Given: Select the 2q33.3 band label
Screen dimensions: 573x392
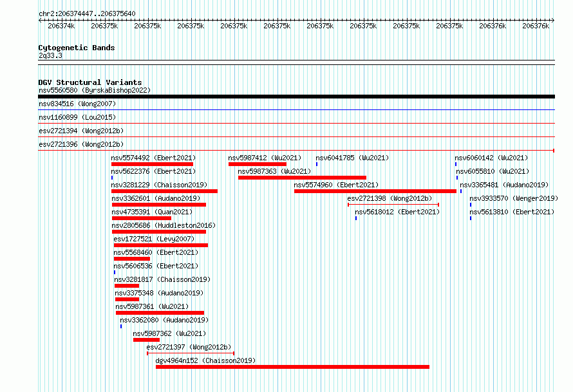Looking at the screenshot, I should pos(50,55).
